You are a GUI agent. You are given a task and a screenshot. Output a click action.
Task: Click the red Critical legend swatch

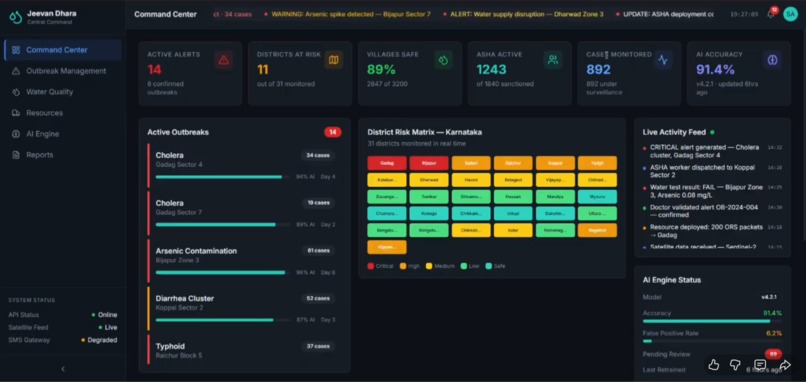(371, 266)
